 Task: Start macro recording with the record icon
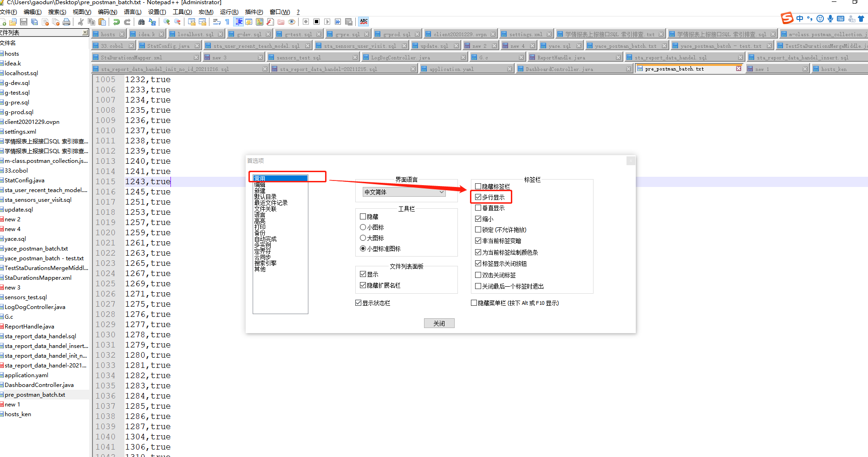tap(305, 21)
